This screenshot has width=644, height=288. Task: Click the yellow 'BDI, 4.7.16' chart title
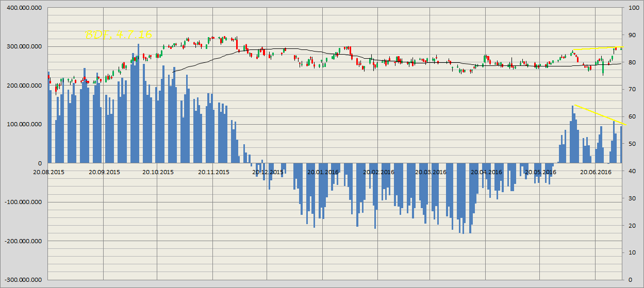click(118, 35)
